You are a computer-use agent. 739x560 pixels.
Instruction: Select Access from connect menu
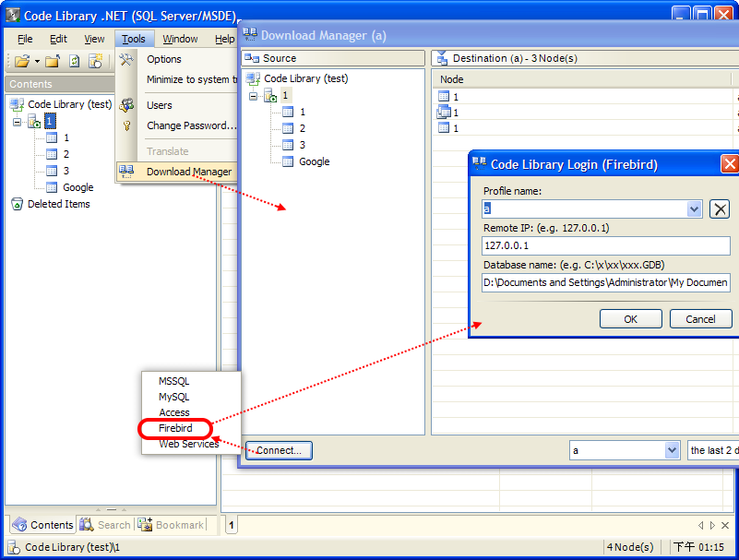174,412
